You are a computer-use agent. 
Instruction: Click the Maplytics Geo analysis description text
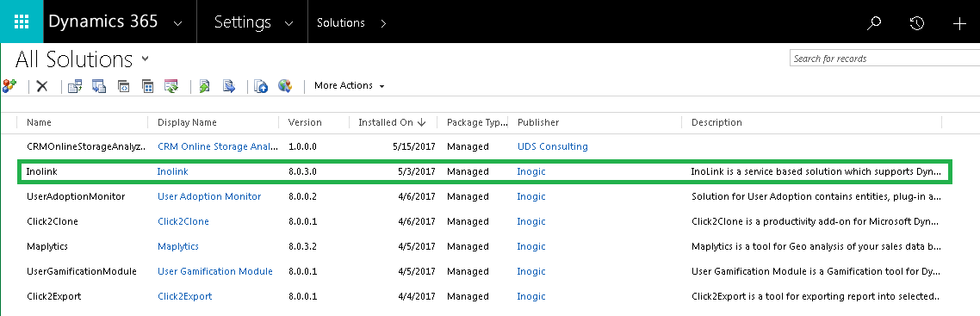click(x=816, y=246)
